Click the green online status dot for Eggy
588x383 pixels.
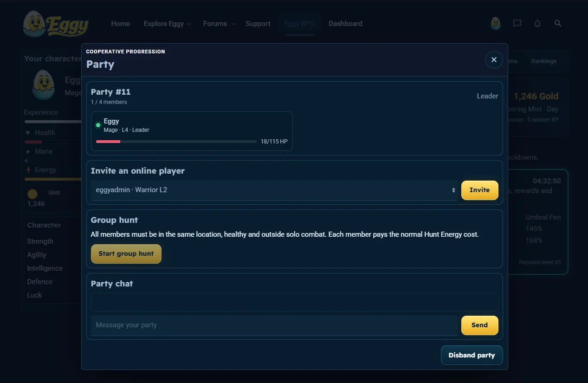coord(98,125)
